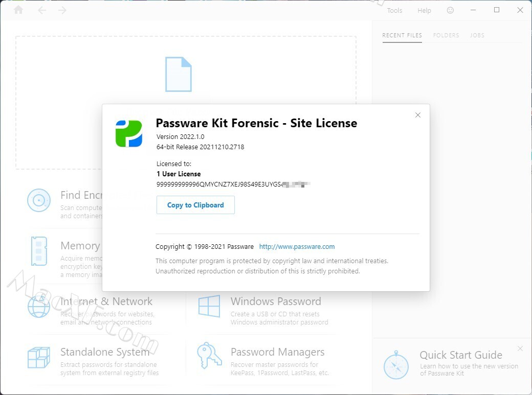The height and width of the screenshot is (395, 532).
Task: Go back with the left arrow
Action: click(x=42, y=10)
